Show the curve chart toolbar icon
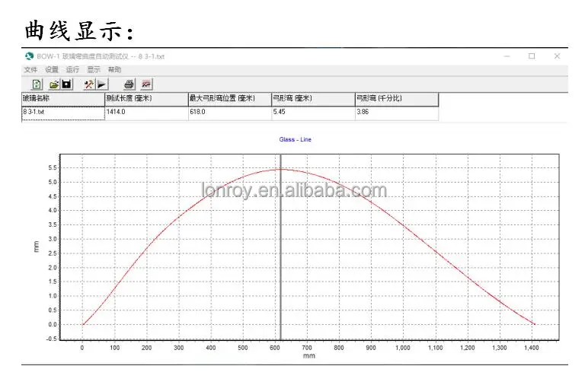 146,84
